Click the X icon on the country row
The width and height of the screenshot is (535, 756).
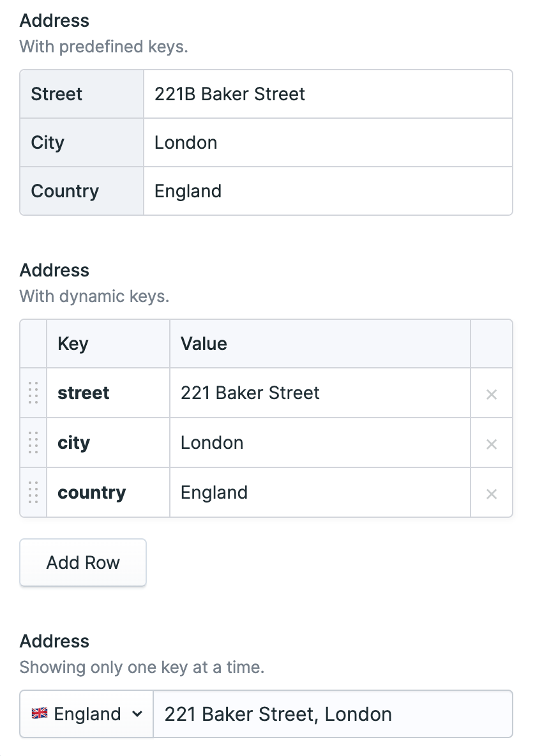[x=492, y=493]
